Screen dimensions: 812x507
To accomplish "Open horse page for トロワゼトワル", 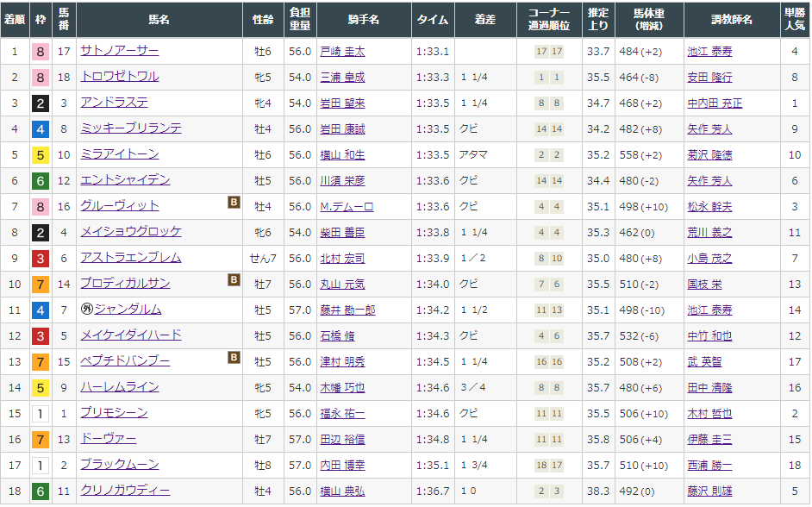I will click(120, 77).
